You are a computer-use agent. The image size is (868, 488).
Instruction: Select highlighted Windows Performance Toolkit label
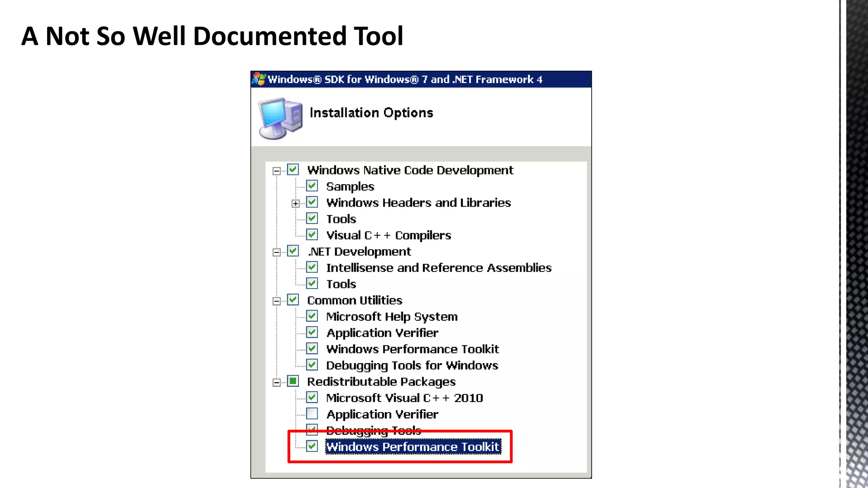pos(413,447)
